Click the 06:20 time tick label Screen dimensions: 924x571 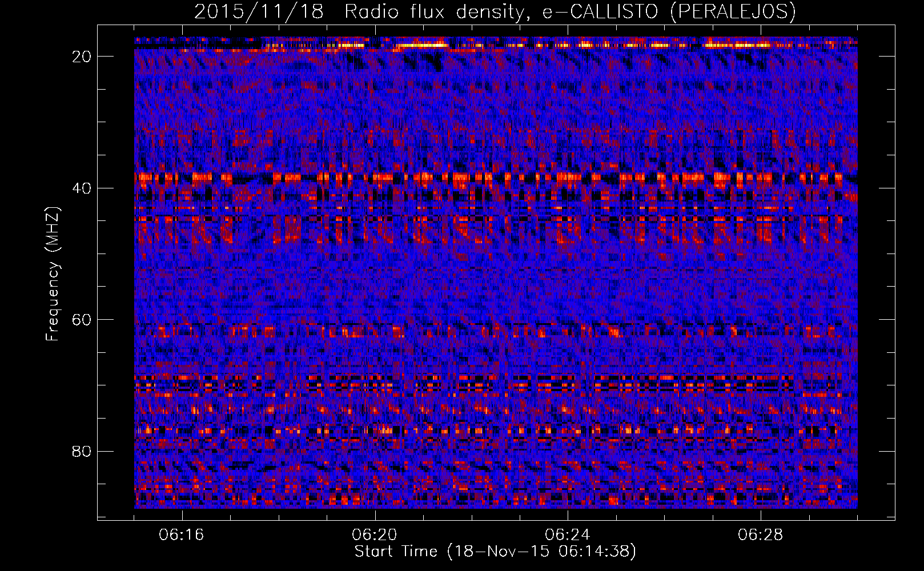(x=375, y=535)
